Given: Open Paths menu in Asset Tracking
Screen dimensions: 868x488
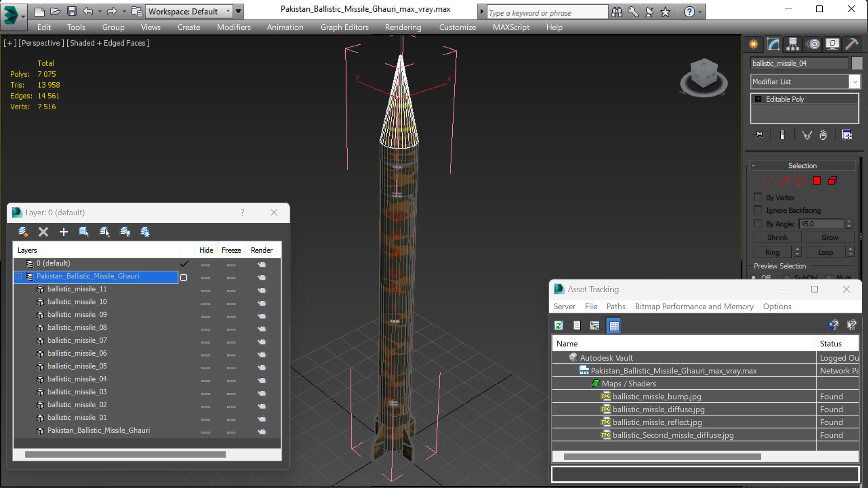Looking at the screenshot, I should (616, 306).
